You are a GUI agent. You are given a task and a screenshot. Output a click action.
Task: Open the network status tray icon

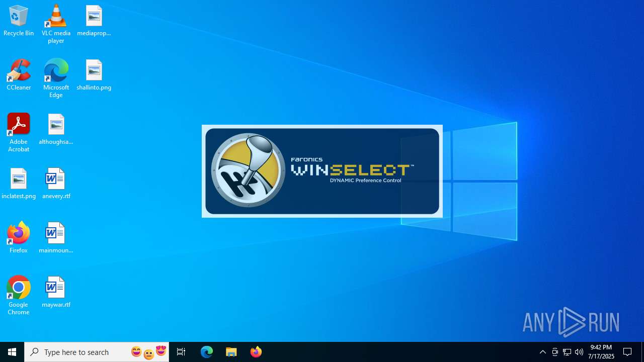(567, 352)
